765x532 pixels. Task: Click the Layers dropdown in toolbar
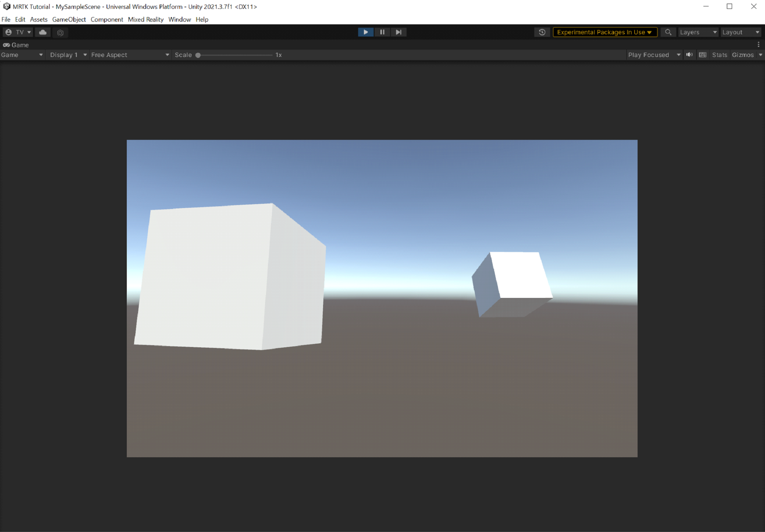tap(697, 31)
